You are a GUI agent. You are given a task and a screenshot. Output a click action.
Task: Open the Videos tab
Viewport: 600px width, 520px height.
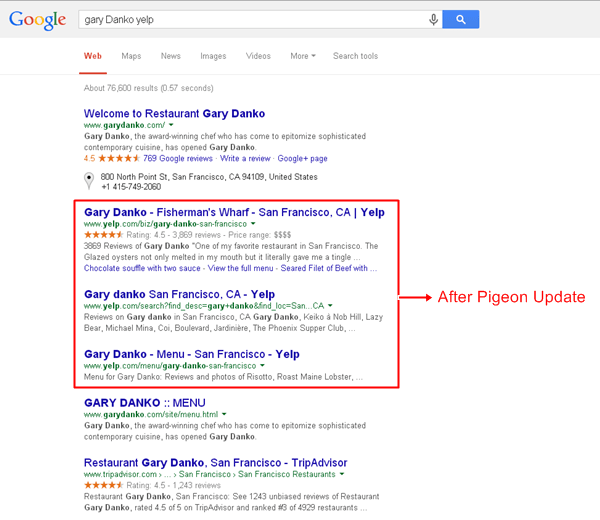coord(258,56)
